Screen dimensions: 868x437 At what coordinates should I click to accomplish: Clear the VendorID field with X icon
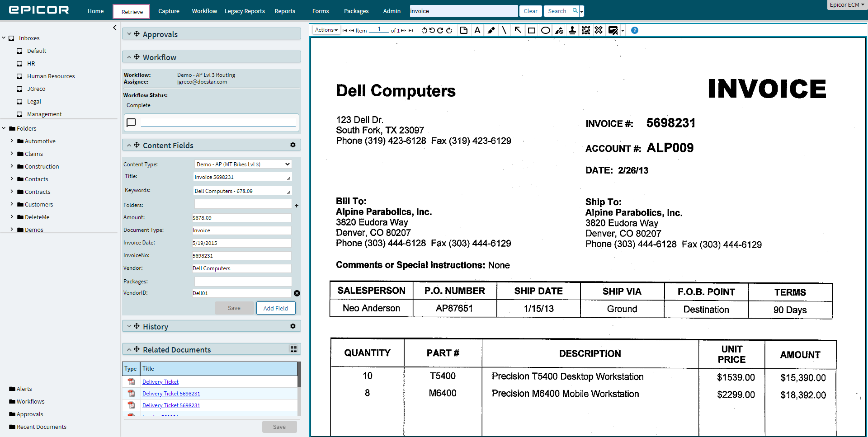tap(297, 293)
